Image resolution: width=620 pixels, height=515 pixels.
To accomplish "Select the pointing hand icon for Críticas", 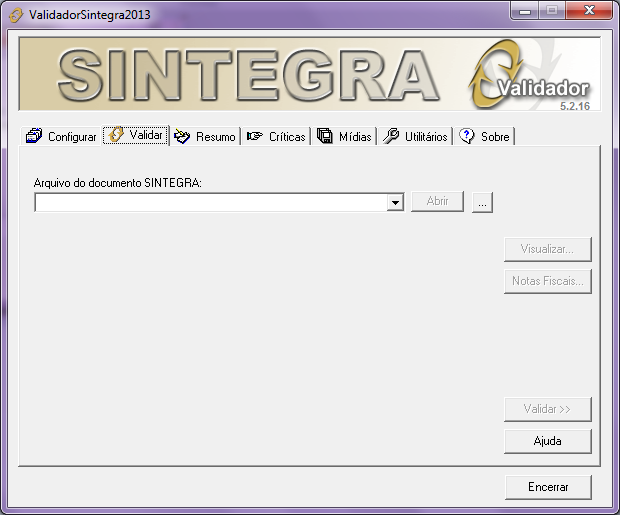I will click(x=255, y=136).
